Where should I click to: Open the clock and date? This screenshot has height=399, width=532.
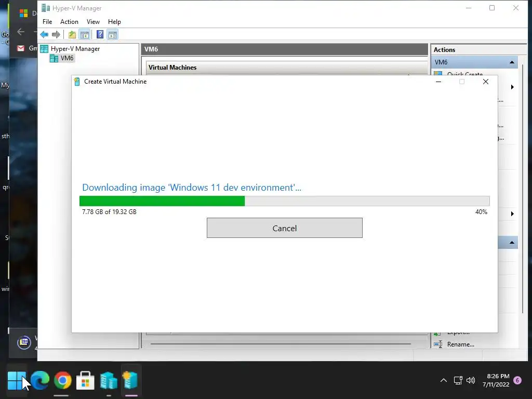click(496, 380)
